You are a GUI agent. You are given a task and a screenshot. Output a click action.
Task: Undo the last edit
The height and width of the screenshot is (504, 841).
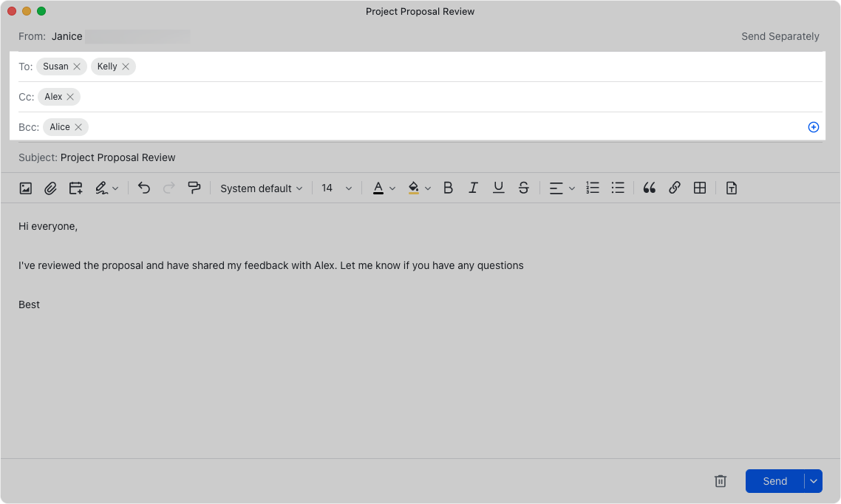(144, 188)
